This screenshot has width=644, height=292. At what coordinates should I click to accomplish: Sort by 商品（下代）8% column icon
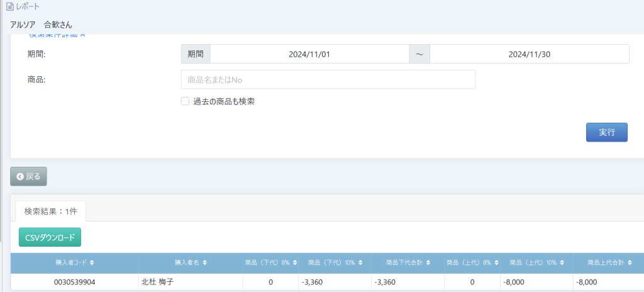point(295,262)
